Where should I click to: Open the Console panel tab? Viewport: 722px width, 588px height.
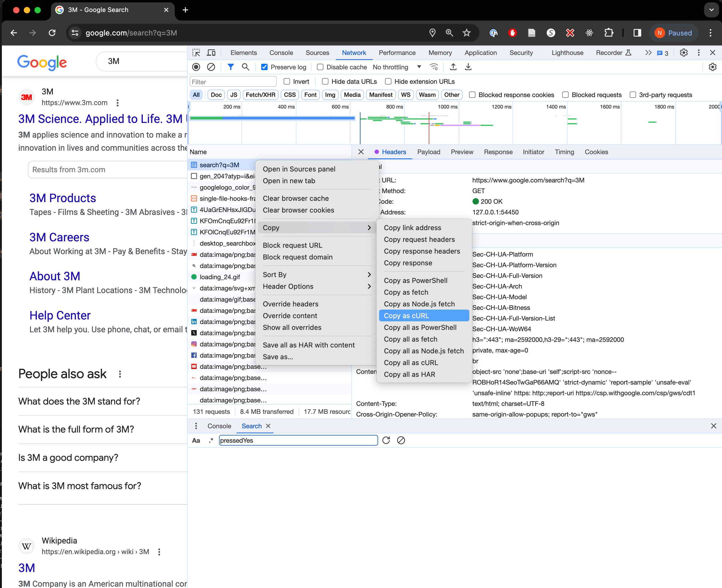click(x=281, y=53)
